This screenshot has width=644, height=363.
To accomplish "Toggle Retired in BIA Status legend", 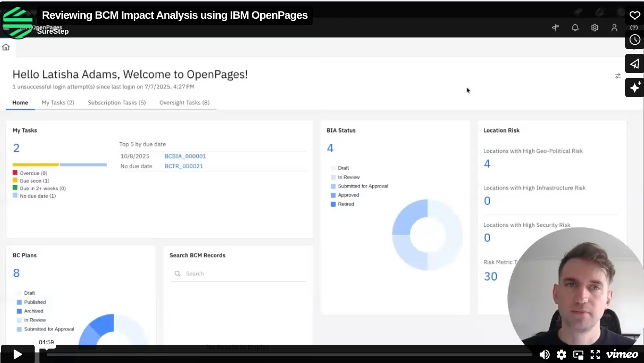I will [342, 204].
